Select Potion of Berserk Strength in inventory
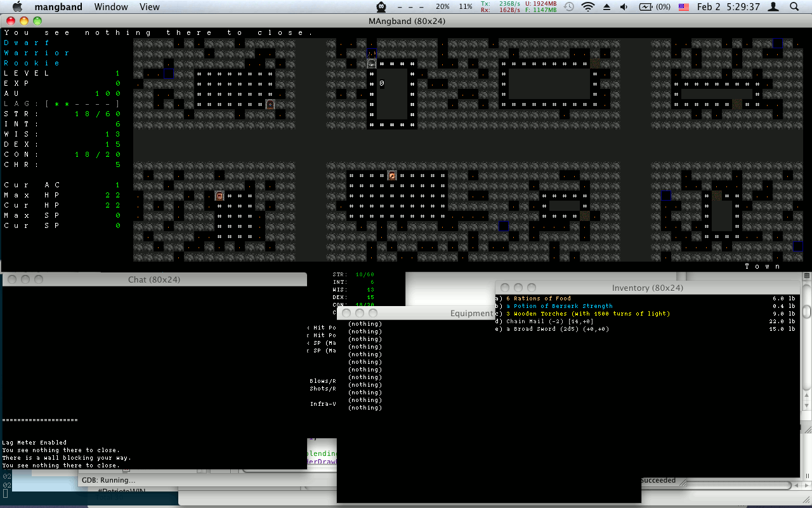The image size is (812, 508). 560,306
